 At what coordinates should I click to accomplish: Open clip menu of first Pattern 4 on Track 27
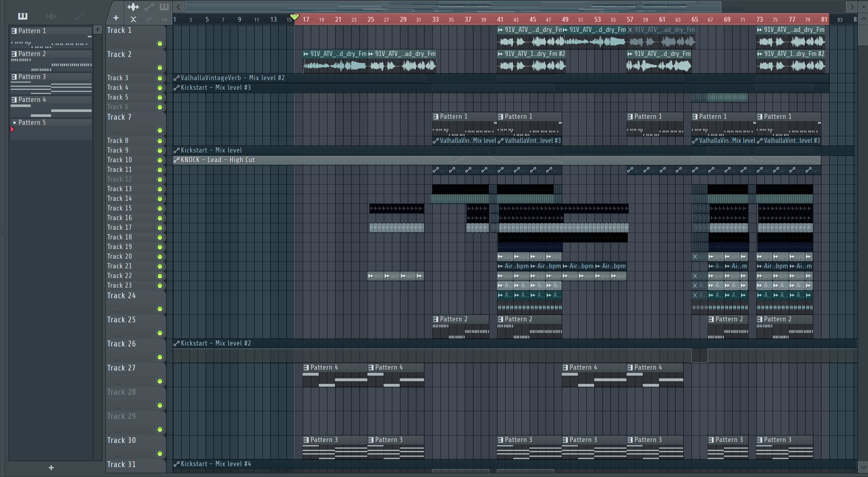click(x=306, y=368)
